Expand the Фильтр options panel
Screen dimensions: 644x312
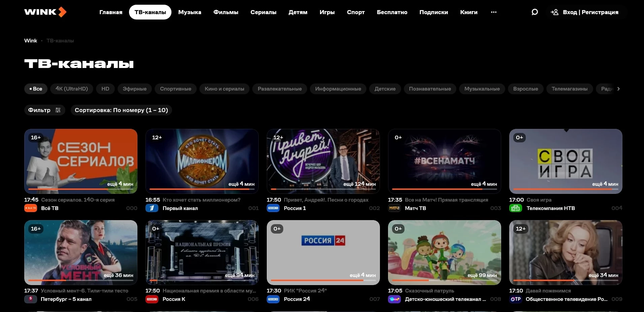[44, 110]
